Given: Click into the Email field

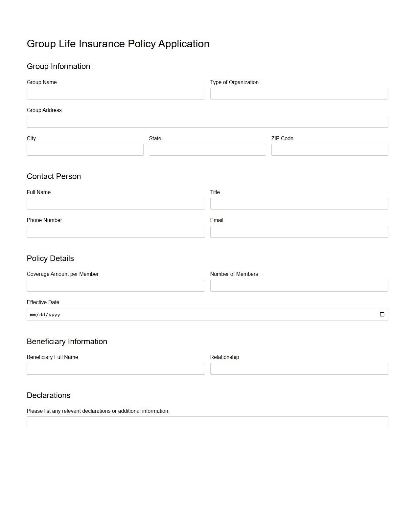Looking at the screenshot, I should point(299,232).
